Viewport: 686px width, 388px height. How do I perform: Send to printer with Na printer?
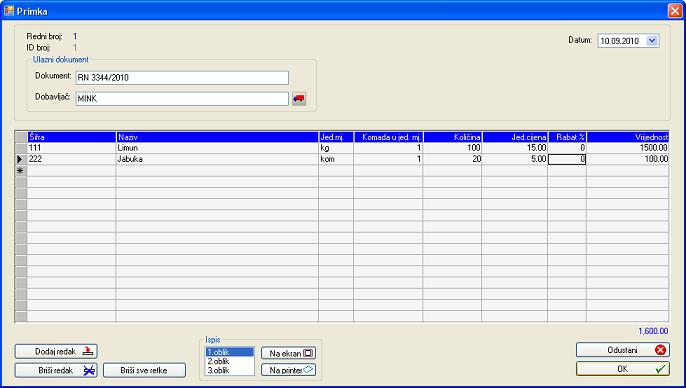click(x=288, y=370)
